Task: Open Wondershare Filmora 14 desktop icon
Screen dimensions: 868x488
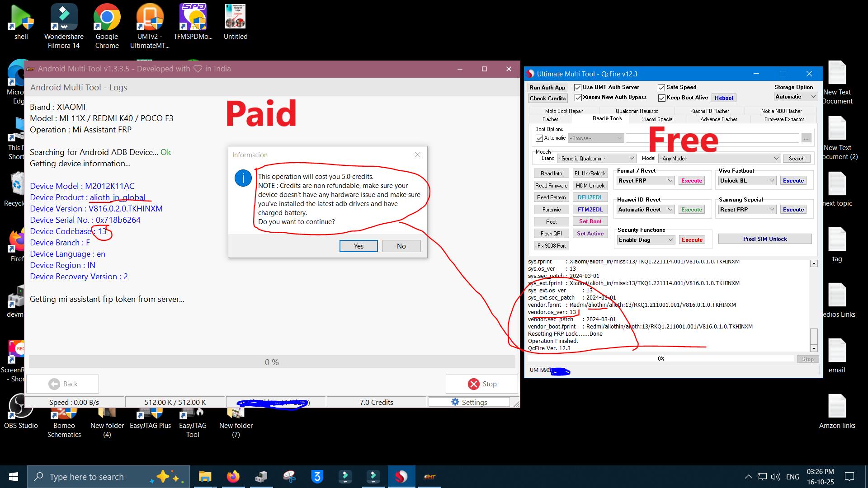Action: pyautogui.click(x=64, y=26)
